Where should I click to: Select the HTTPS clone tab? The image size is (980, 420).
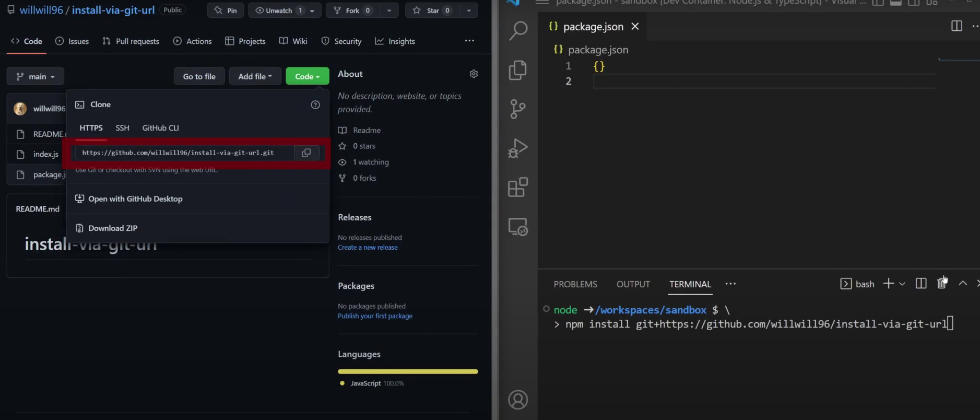pyautogui.click(x=91, y=128)
